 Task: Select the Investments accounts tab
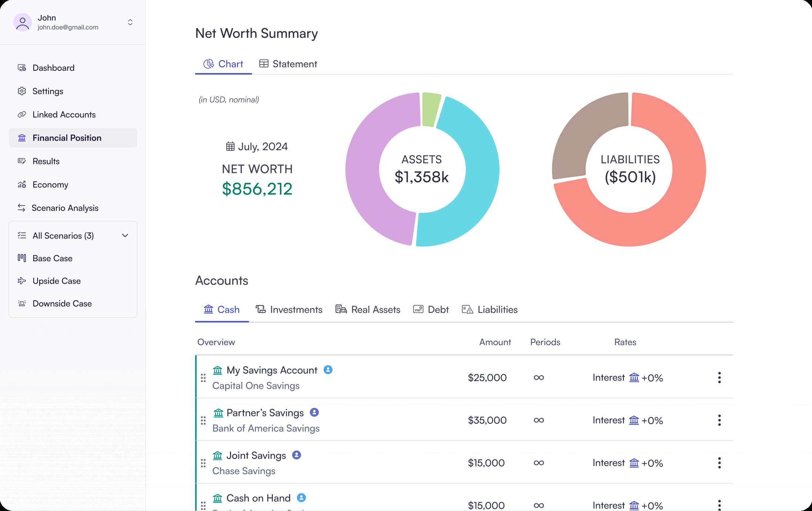pyautogui.click(x=289, y=309)
